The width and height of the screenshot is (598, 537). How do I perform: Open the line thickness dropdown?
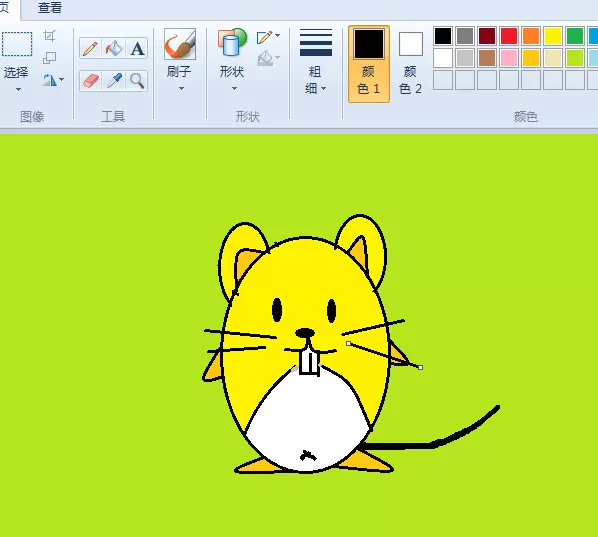(315, 62)
